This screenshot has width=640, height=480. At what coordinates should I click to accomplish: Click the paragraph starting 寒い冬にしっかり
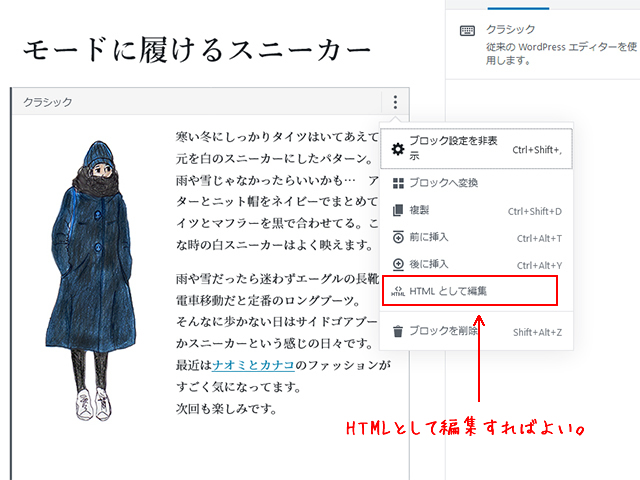(278, 191)
